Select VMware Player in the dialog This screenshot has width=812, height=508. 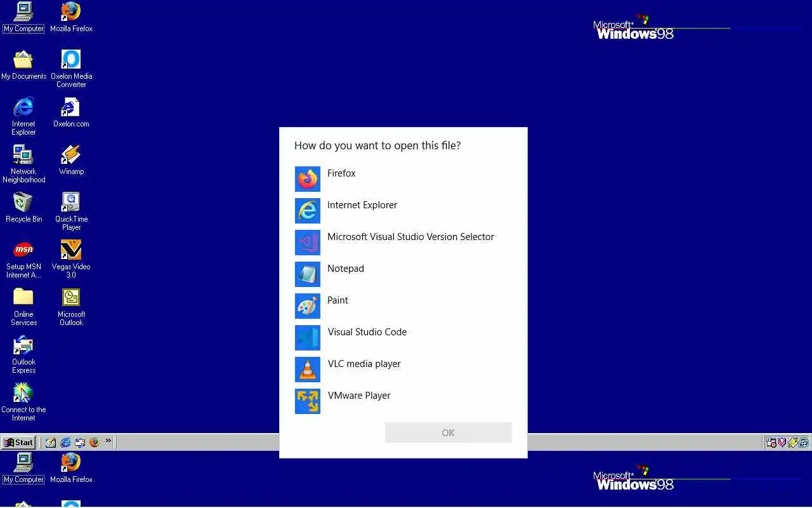coord(403,401)
